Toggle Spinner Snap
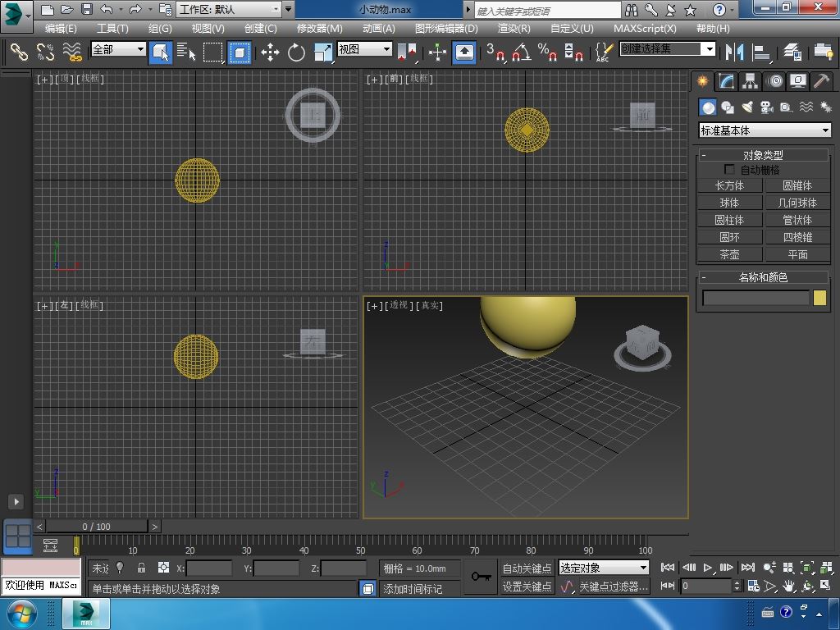 click(573, 52)
